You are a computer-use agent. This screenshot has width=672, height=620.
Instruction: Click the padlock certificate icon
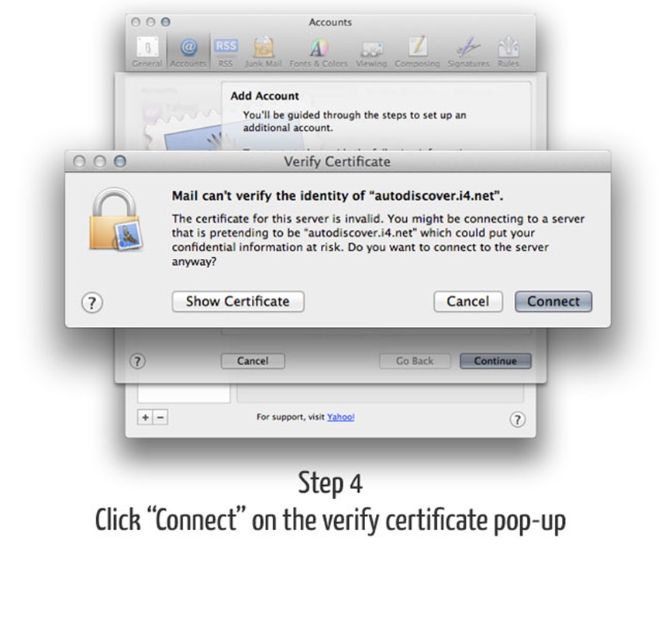click(x=115, y=219)
